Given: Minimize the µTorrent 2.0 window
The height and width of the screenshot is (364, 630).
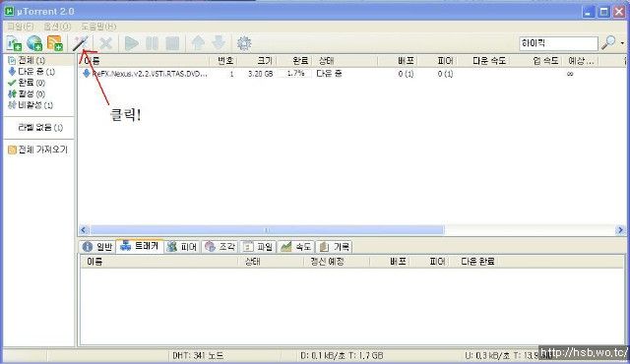Looking at the screenshot, I should coord(589,12).
